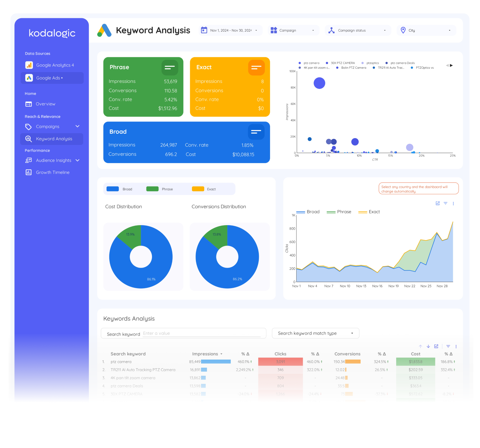The image size is (480, 448).
Task: Click the Google Analytics 4 chart icon
Action: 29,65
